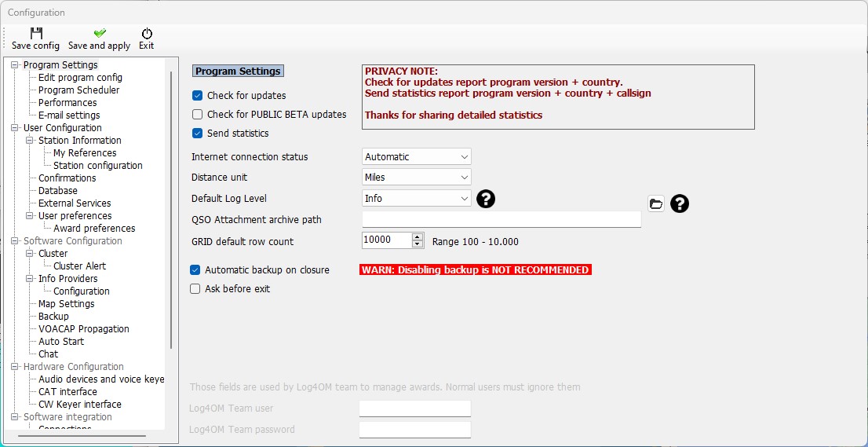Click the Exit label
The image size is (868, 447).
[x=147, y=46]
